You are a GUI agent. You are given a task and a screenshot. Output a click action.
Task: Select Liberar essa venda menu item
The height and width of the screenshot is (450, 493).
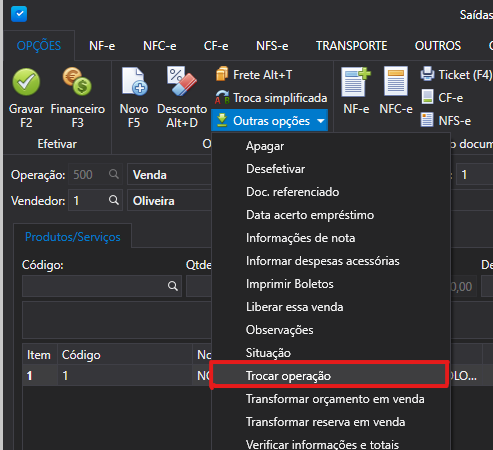331,307
